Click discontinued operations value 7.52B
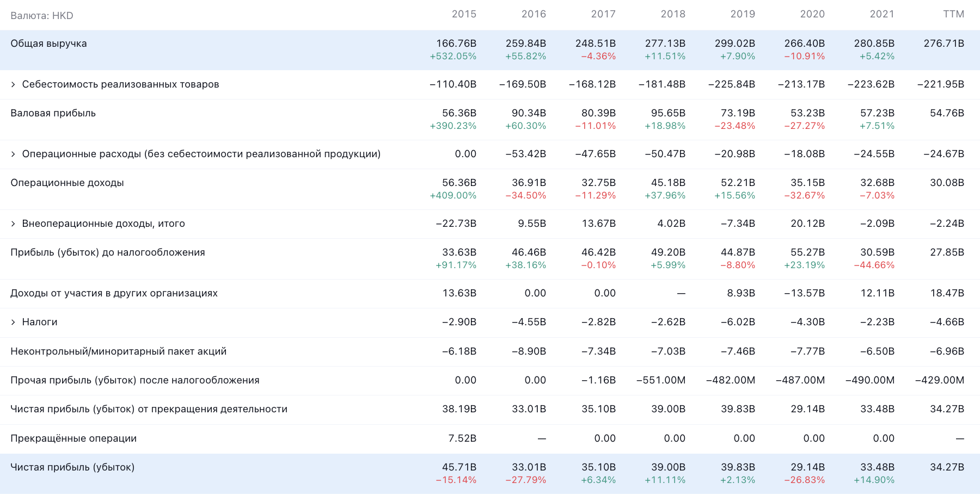980x495 pixels. click(x=463, y=438)
